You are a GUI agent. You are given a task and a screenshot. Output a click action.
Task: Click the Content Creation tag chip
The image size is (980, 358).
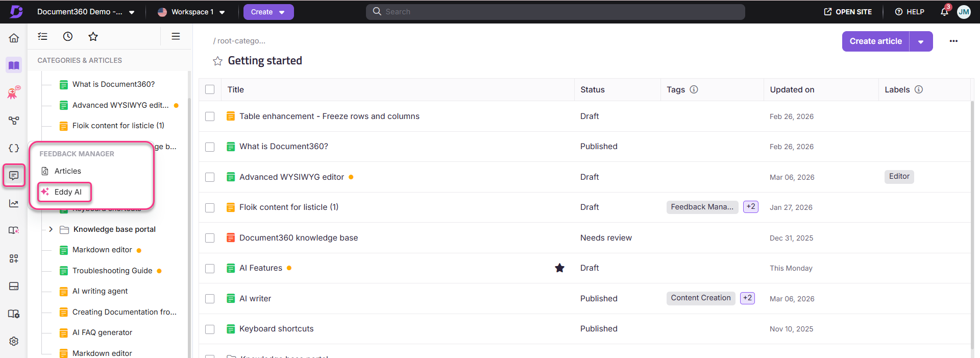click(x=700, y=298)
